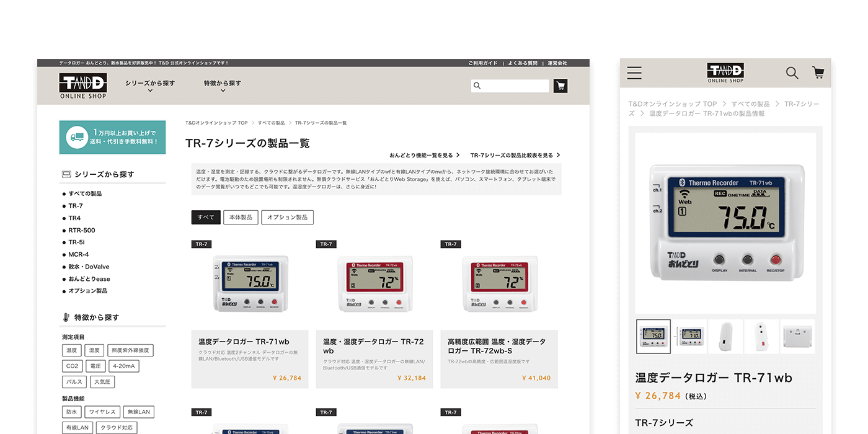
Task: Click the T&D Online Shop logo on desktop page
Action: (83, 86)
